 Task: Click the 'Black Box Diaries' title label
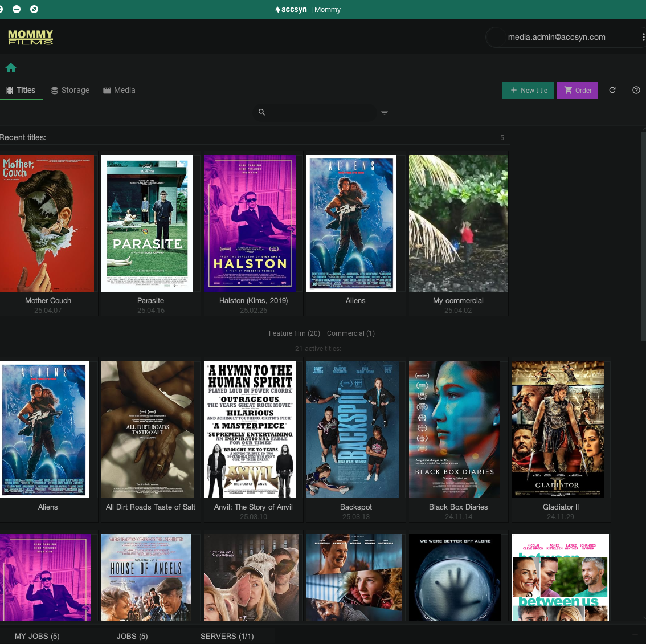click(458, 507)
